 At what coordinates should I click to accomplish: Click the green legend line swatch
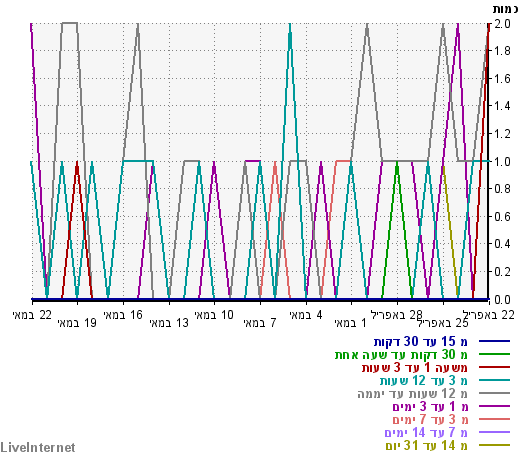(494, 354)
